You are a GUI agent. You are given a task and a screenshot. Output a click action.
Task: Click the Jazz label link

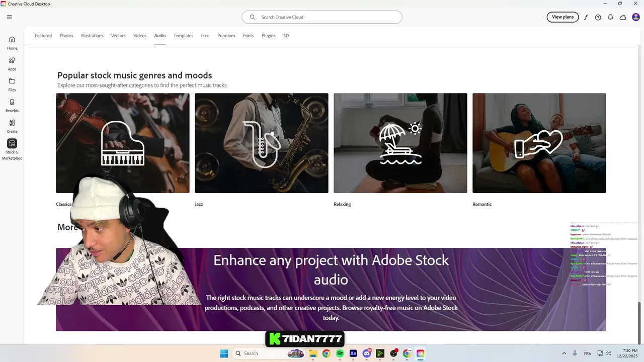199,204
